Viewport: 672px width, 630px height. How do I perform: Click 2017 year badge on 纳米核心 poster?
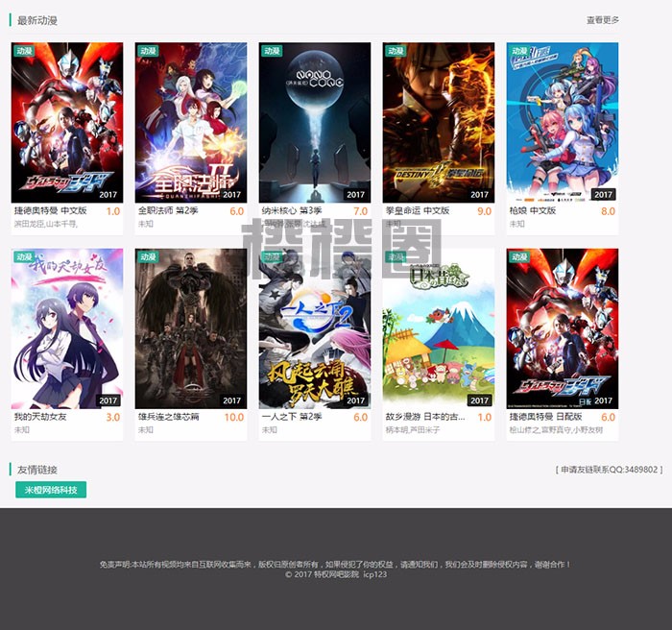pos(356,194)
